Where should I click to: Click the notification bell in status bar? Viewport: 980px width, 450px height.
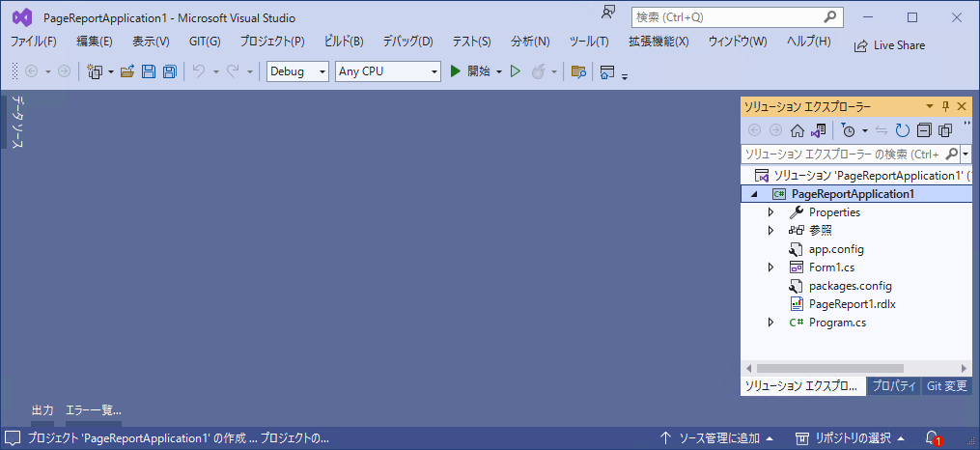[933, 437]
